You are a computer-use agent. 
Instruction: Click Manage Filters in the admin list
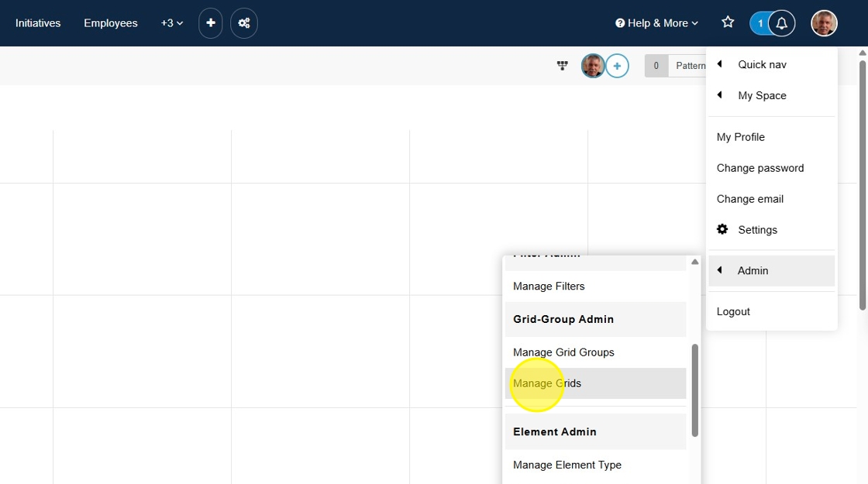pos(549,287)
